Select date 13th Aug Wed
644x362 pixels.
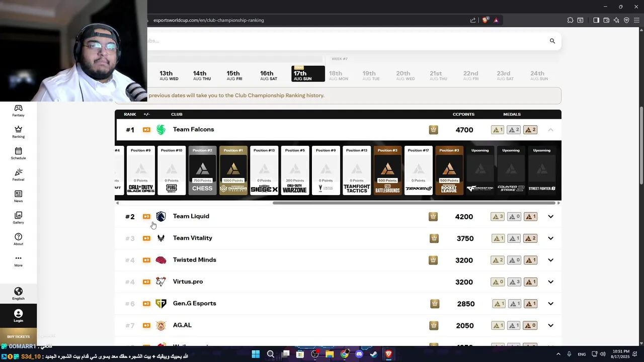[x=169, y=75]
